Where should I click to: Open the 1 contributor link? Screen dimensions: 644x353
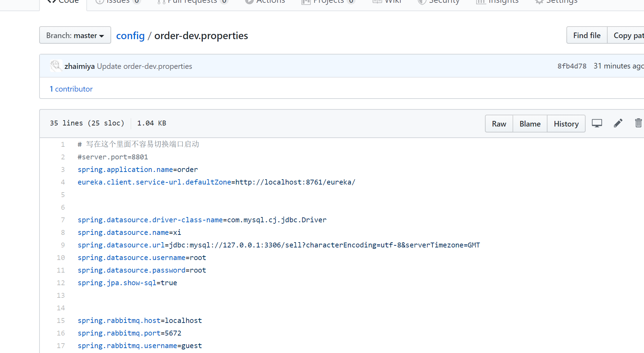71,89
